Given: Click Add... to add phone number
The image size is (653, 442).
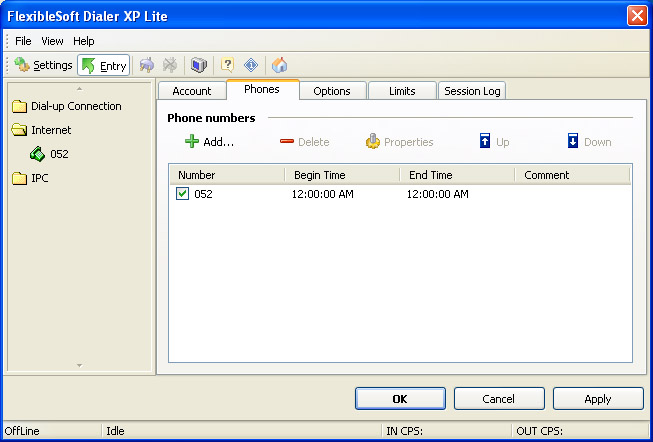Looking at the screenshot, I should point(209,142).
